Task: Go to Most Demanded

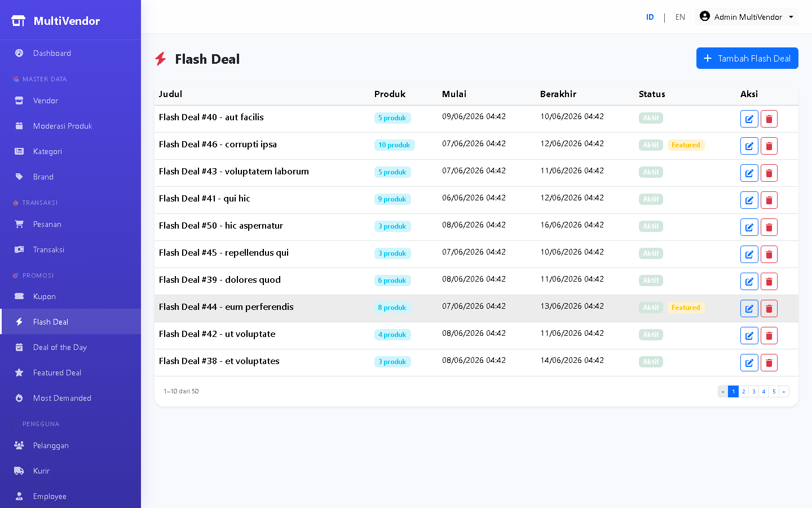Action: point(70,398)
